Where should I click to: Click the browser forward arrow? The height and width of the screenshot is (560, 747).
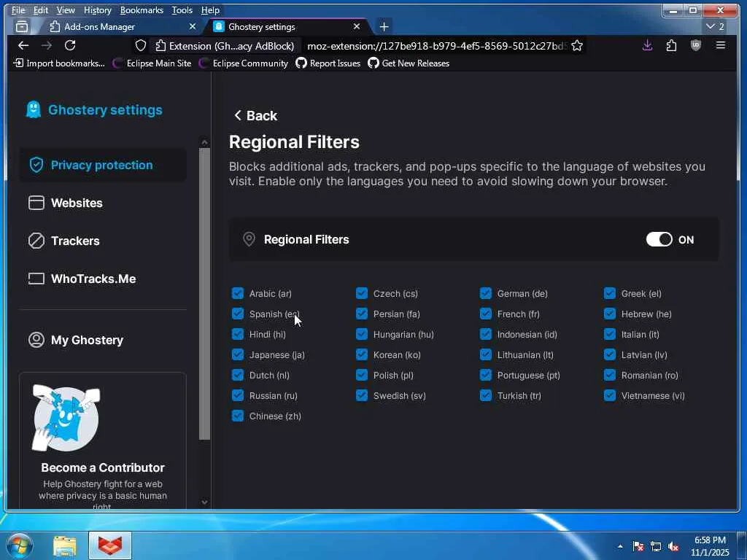(46, 45)
